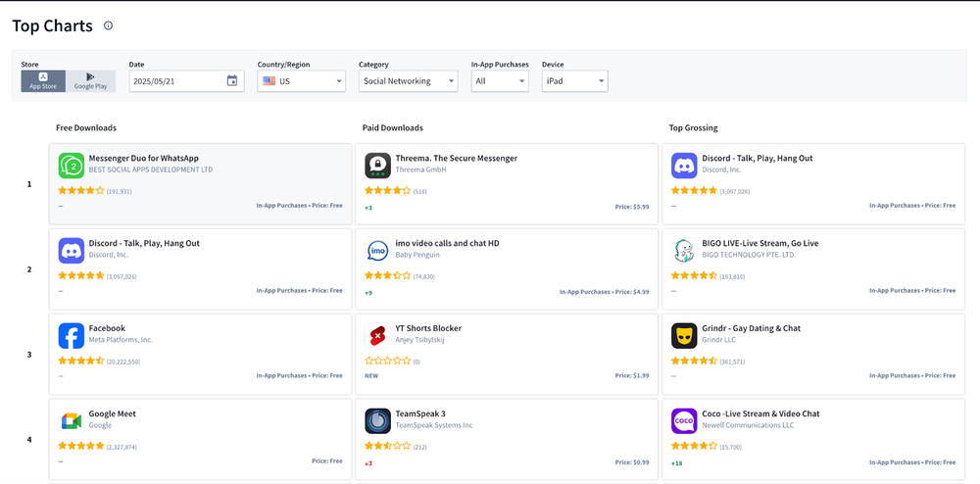Open the Facebook app icon
This screenshot has width=980, height=484.
pos(71,336)
